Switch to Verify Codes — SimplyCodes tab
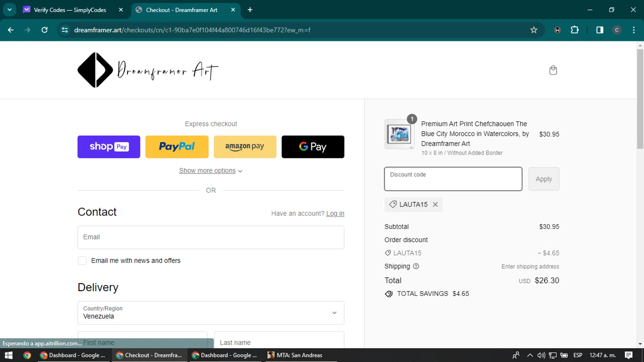The width and height of the screenshot is (644, 362). tap(70, 9)
